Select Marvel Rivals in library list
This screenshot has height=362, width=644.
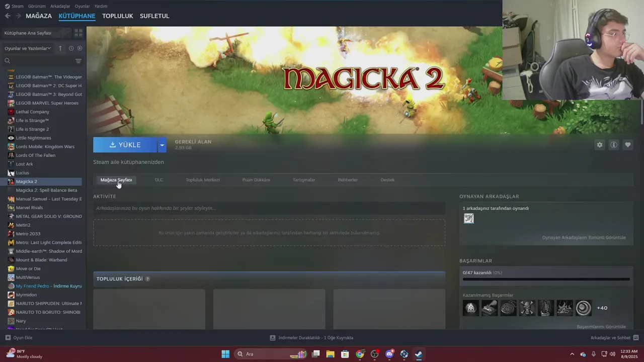pos(29,208)
